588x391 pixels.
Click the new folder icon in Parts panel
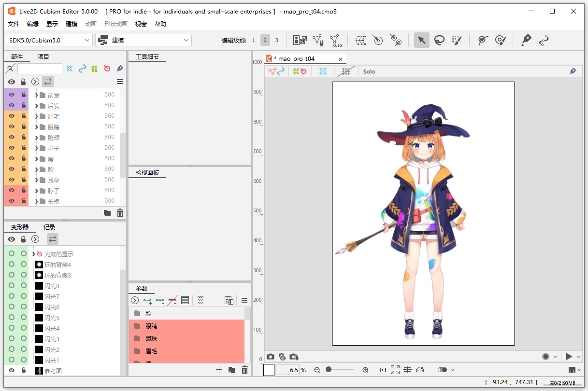pyautogui.click(x=107, y=213)
